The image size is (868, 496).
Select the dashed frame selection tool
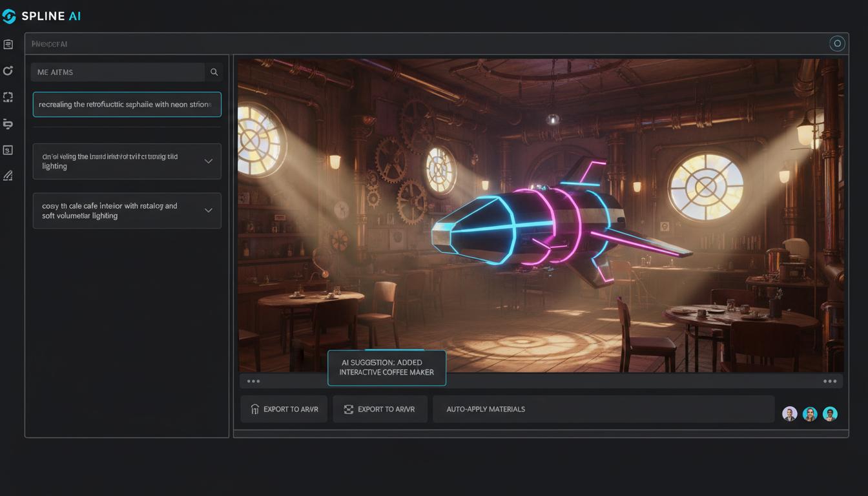(8, 97)
